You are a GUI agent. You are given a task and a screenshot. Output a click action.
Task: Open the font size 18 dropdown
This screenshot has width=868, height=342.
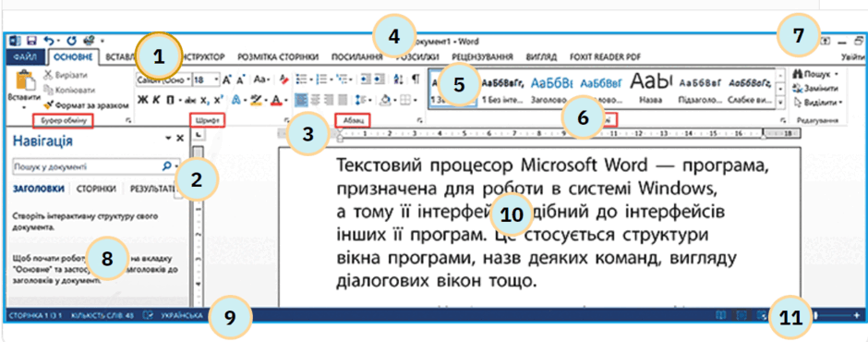216,80
